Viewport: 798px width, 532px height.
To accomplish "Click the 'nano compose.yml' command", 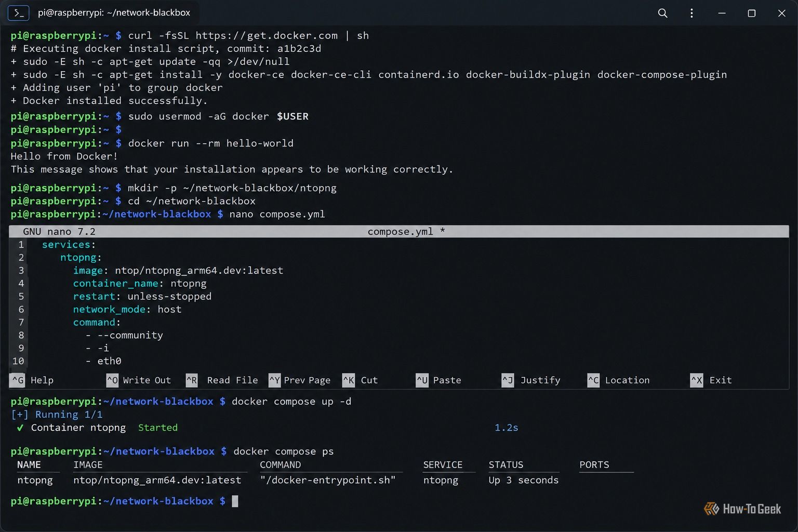I will 277,214.
